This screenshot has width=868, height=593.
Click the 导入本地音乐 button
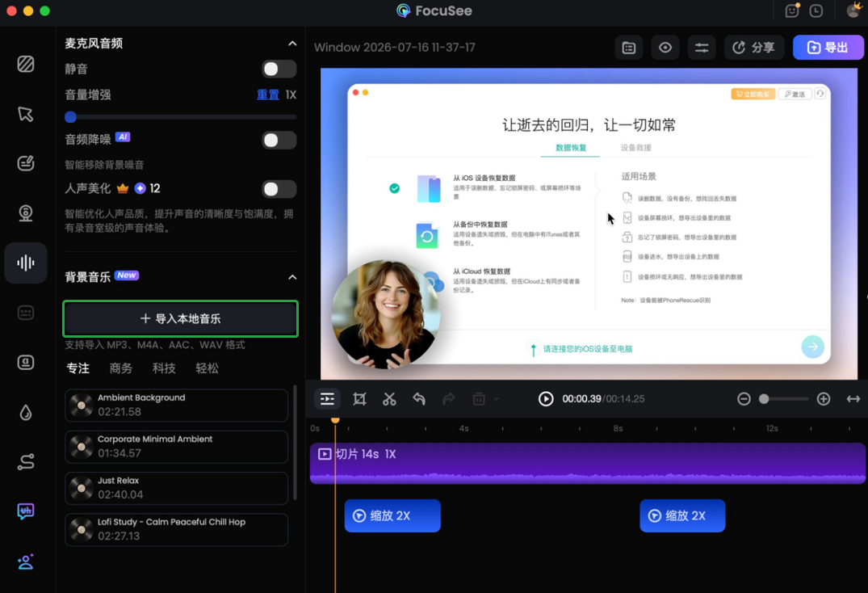tap(181, 318)
